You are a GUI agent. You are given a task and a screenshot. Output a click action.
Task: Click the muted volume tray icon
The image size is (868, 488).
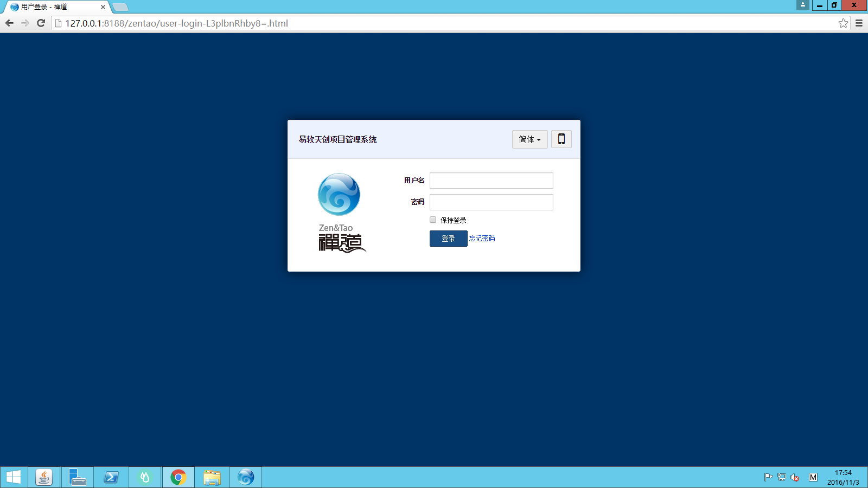pyautogui.click(x=795, y=477)
